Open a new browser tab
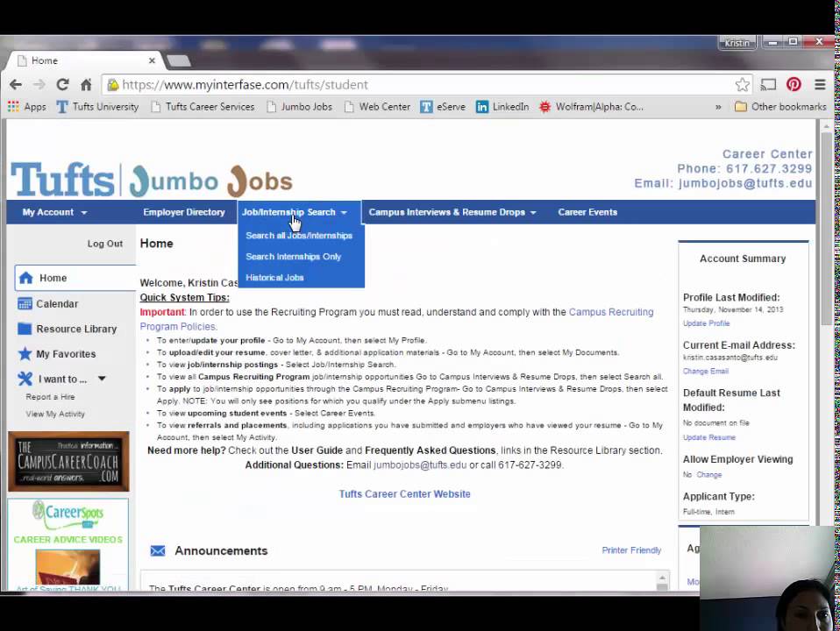840x631 pixels. click(x=178, y=61)
